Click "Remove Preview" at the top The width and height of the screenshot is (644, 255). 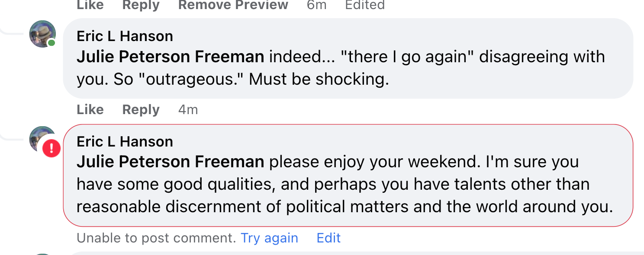click(x=233, y=5)
